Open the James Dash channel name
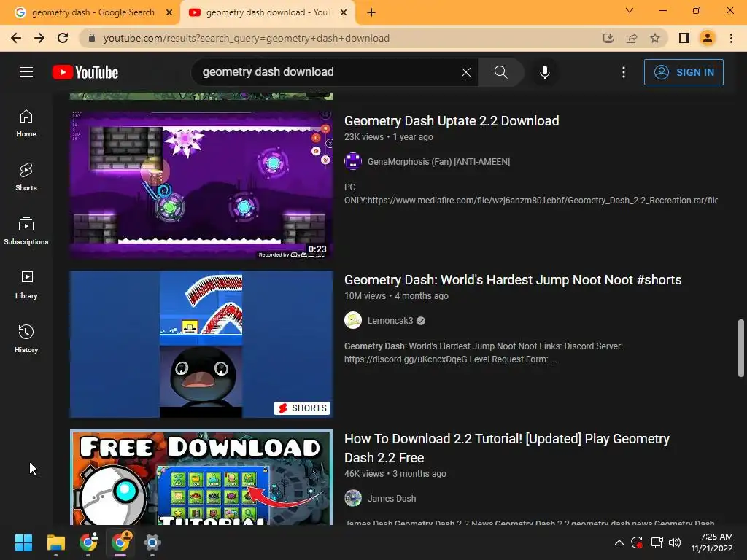This screenshot has height=560, width=747. pos(392,499)
